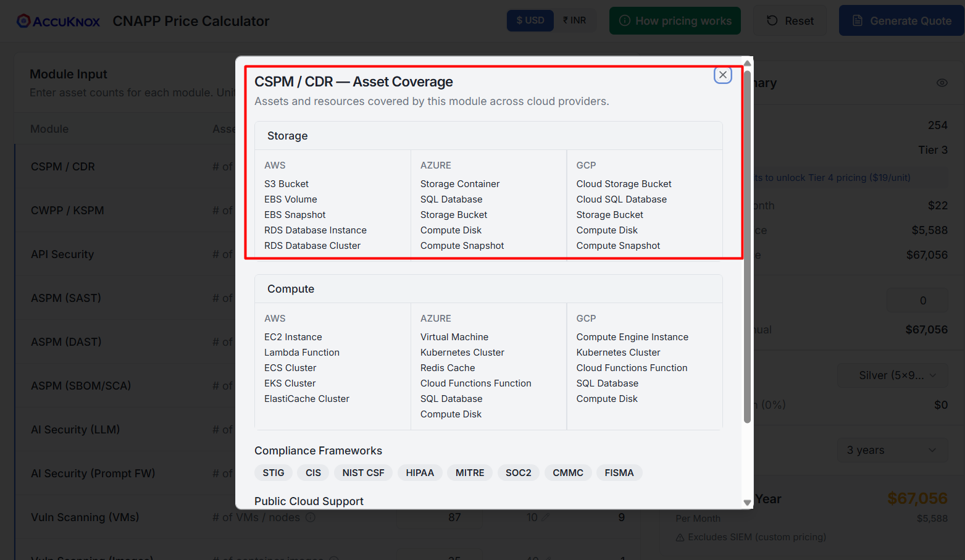The height and width of the screenshot is (560, 965).
Task: Click the Public Cloud Support heading
Action: click(x=309, y=501)
